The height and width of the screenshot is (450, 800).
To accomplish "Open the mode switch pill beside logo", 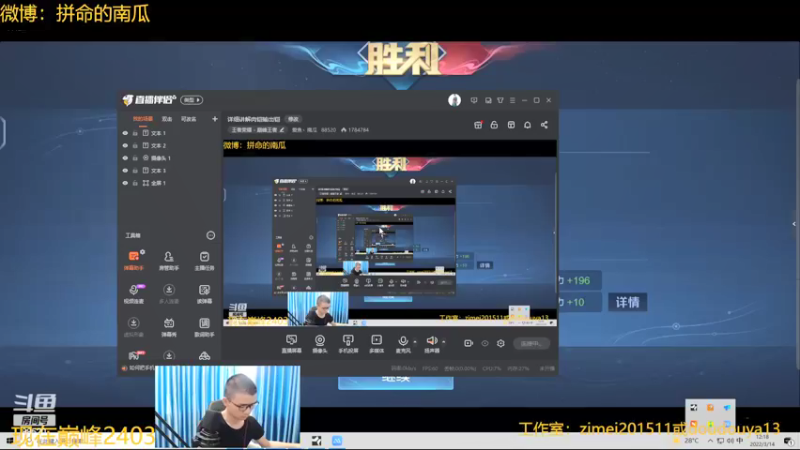I will (x=191, y=100).
